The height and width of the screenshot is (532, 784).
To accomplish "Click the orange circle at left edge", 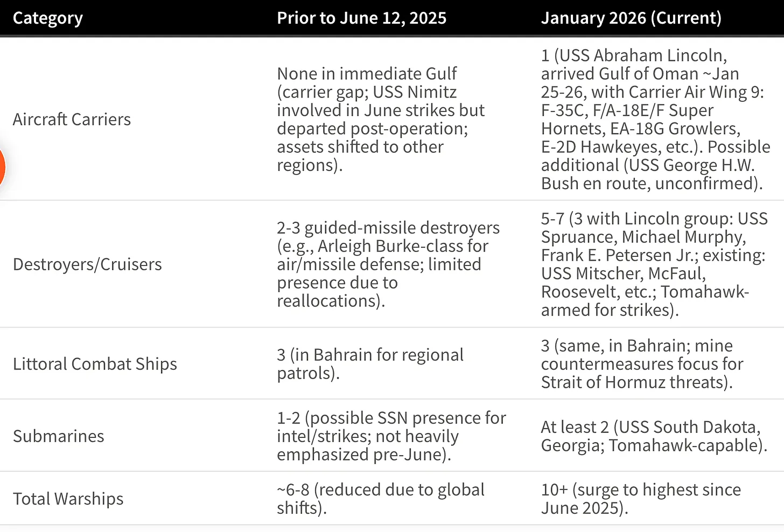I will click(x=2, y=167).
